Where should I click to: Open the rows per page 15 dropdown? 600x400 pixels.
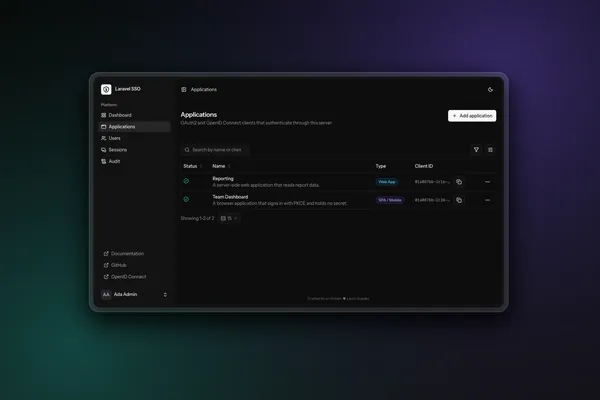(x=229, y=218)
